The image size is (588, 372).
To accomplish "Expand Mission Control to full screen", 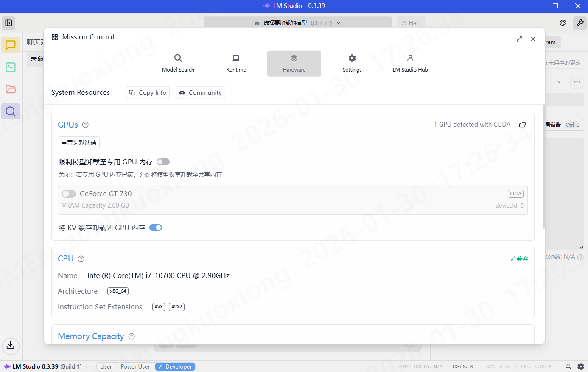I will [x=519, y=39].
